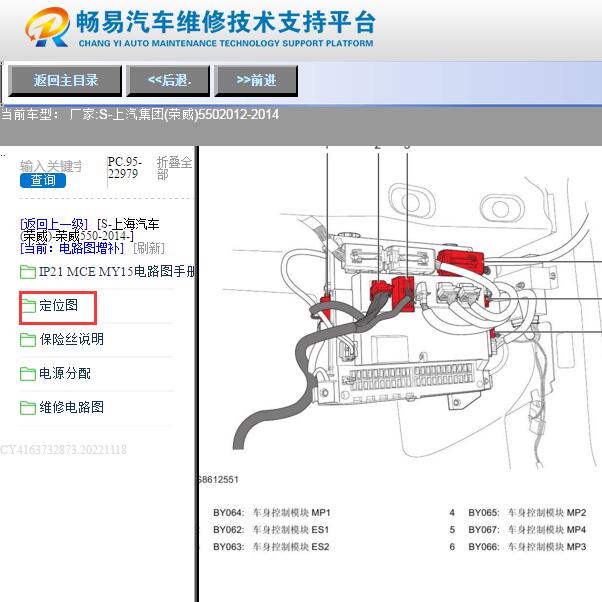Click the blue 查询 search button
602x602 pixels.
click(x=43, y=180)
